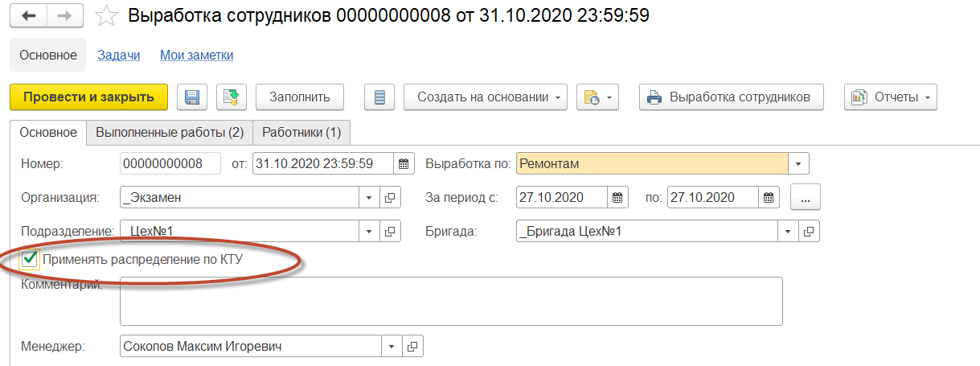The width and height of the screenshot is (980, 366).
Task: Open the calendar for period start date
Action: pyautogui.click(x=617, y=197)
